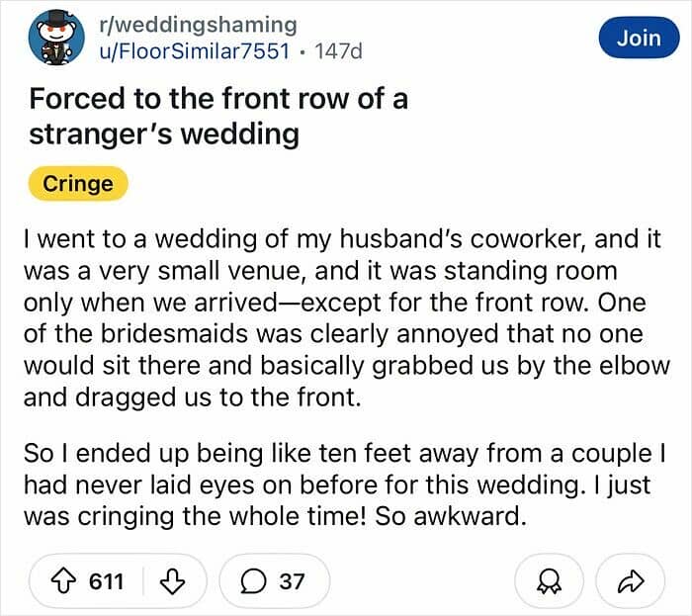Click the 147d post timestamp
692x616 pixels.
338,51
